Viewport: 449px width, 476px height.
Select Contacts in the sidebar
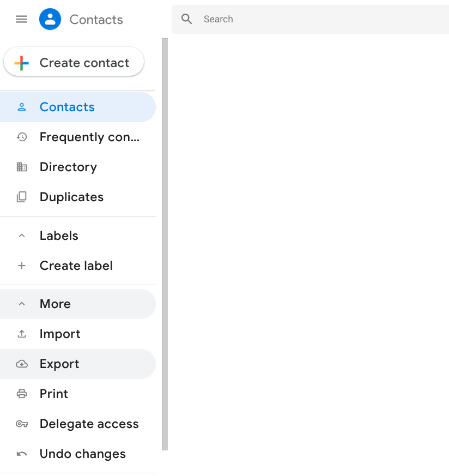point(78,107)
